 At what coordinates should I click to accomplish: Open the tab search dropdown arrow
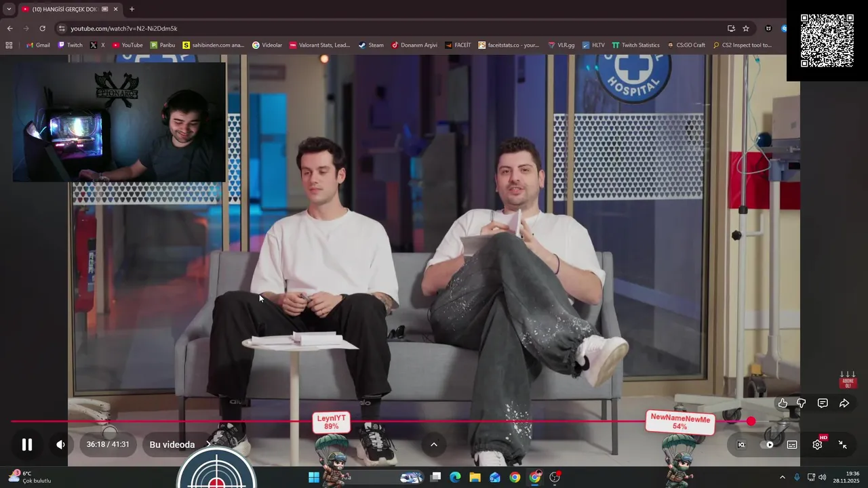pos(9,9)
